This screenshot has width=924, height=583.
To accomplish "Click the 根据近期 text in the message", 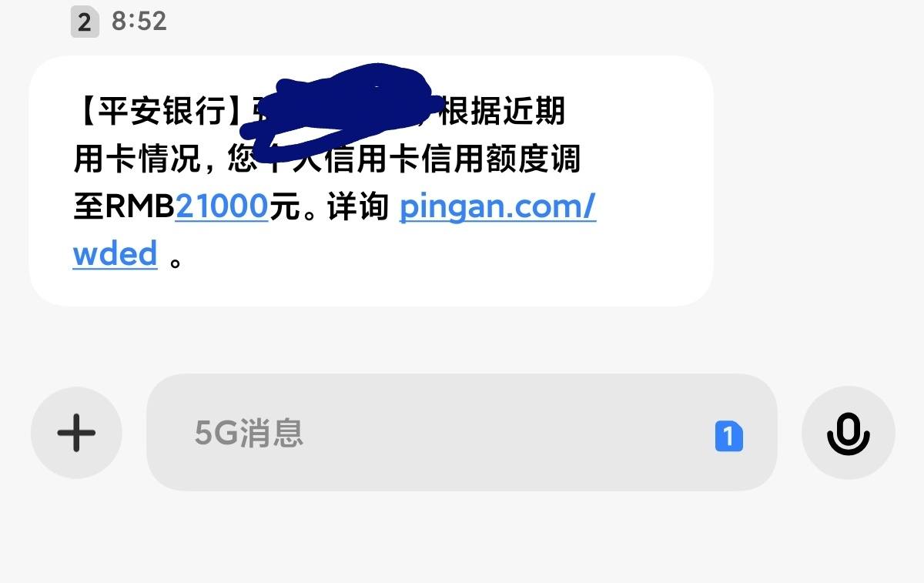I will tap(501, 111).
